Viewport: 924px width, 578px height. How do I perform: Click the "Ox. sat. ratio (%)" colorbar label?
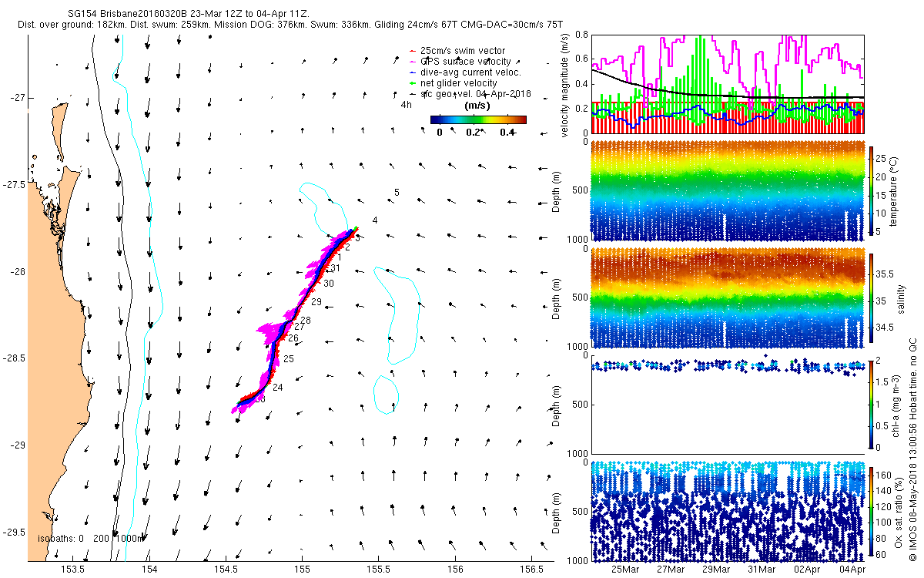[899, 511]
